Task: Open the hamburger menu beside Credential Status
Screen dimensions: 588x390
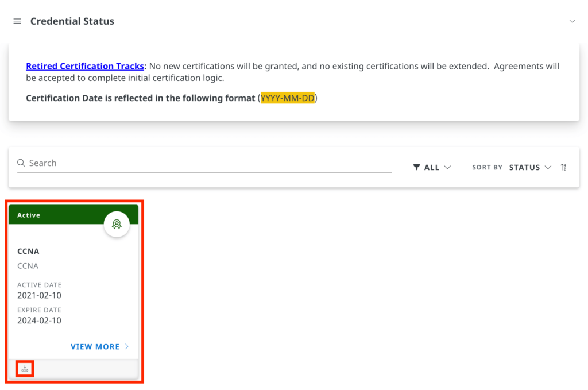Action: coord(17,21)
